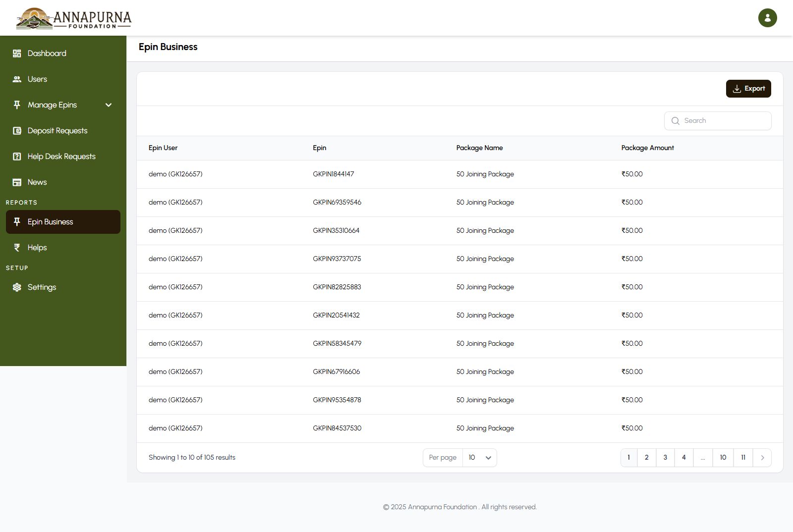Open the Per page dropdown
Image resolution: width=793 pixels, height=532 pixels.
pos(479,458)
